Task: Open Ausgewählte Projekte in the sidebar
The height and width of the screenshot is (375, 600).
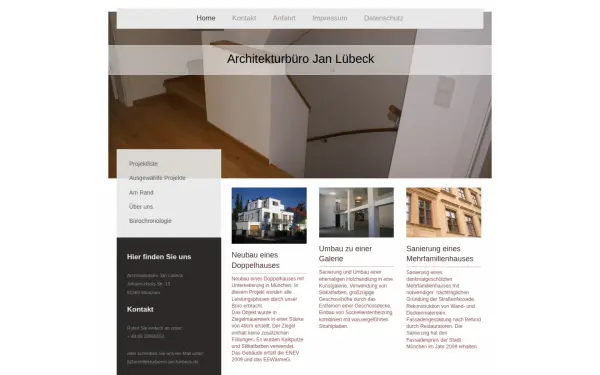Action: pos(157,178)
